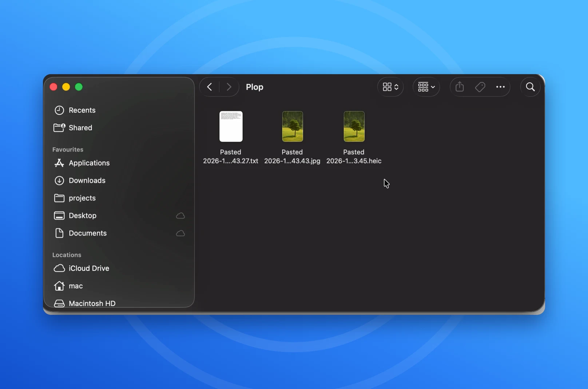Viewport: 588px width, 389px height.
Task: Click the iCloud status icon beside Desktop
Action: coord(180,216)
